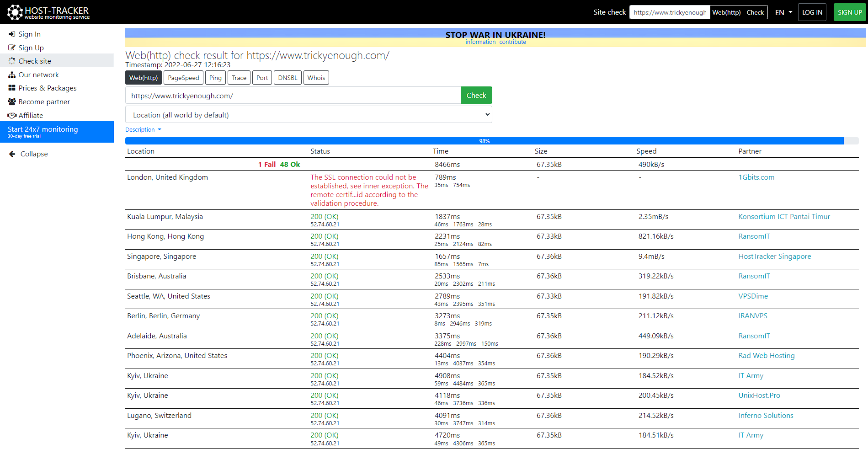This screenshot has height=449, width=868.
Task: Click 'Phoenix, Arizona, United States' cell
Action: [177, 356]
